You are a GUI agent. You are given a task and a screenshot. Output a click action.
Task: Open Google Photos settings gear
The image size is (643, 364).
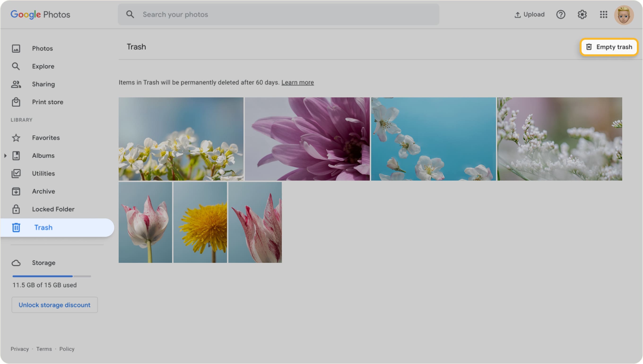pos(582,14)
